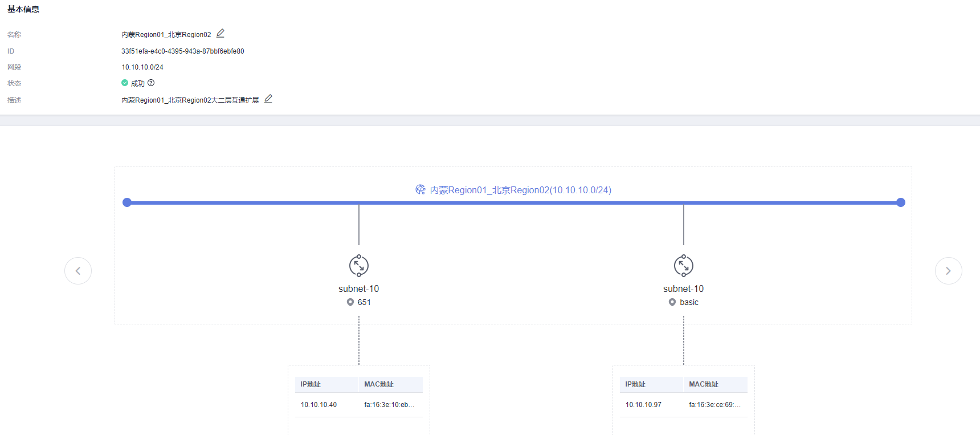Click the edit pencil next to description
The width and height of the screenshot is (980, 435).
click(268, 99)
